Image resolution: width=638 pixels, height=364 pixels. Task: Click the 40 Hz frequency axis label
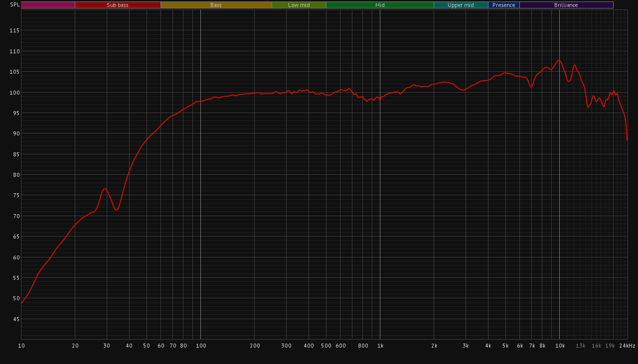point(129,346)
